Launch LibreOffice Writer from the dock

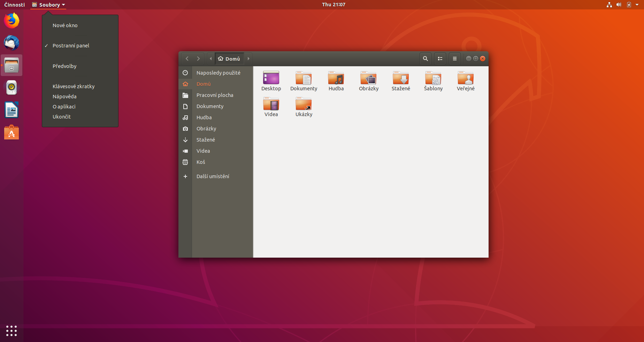pos(11,110)
